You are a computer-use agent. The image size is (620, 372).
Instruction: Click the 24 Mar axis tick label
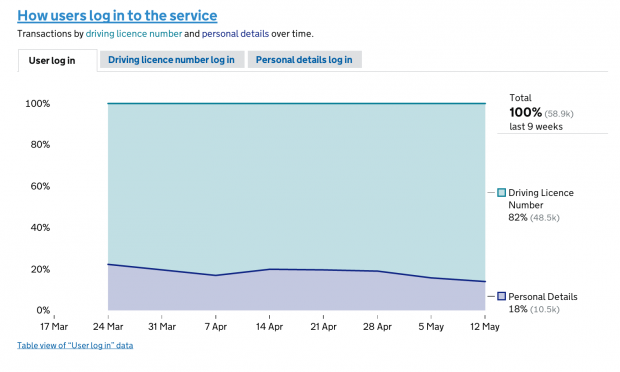108,327
